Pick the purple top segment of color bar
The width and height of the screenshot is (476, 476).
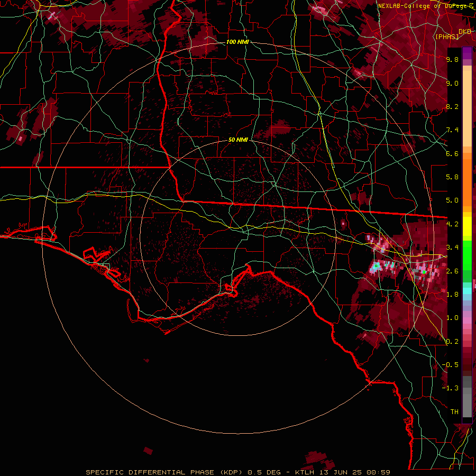coord(467,53)
